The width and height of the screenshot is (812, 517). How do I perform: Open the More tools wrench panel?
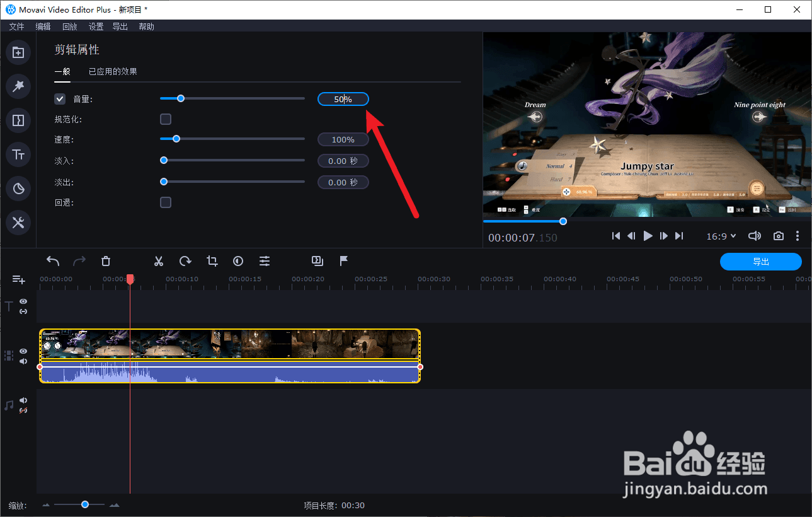pos(18,222)
